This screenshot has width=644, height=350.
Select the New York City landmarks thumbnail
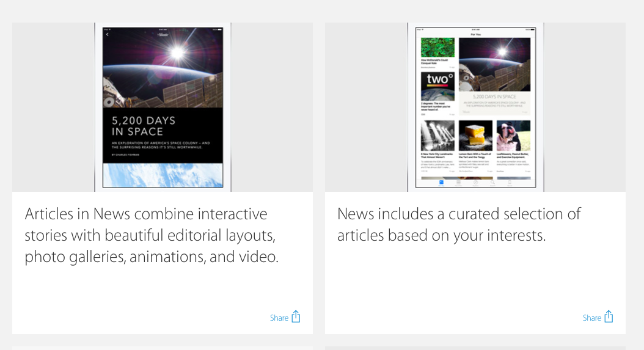pos(437,135)
